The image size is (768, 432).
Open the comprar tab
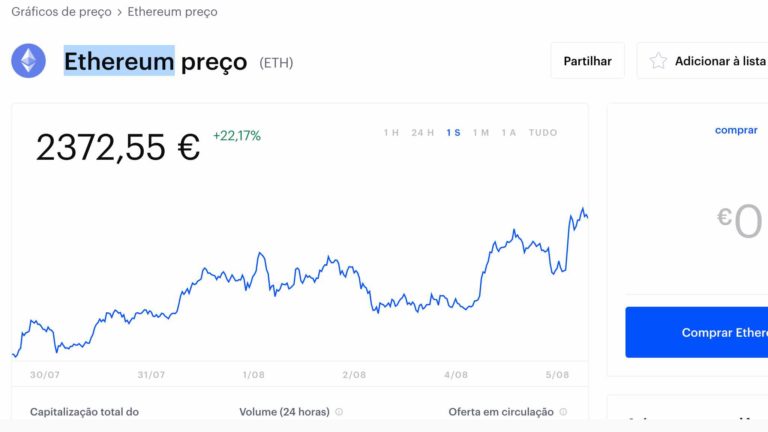tap(736, 131)
